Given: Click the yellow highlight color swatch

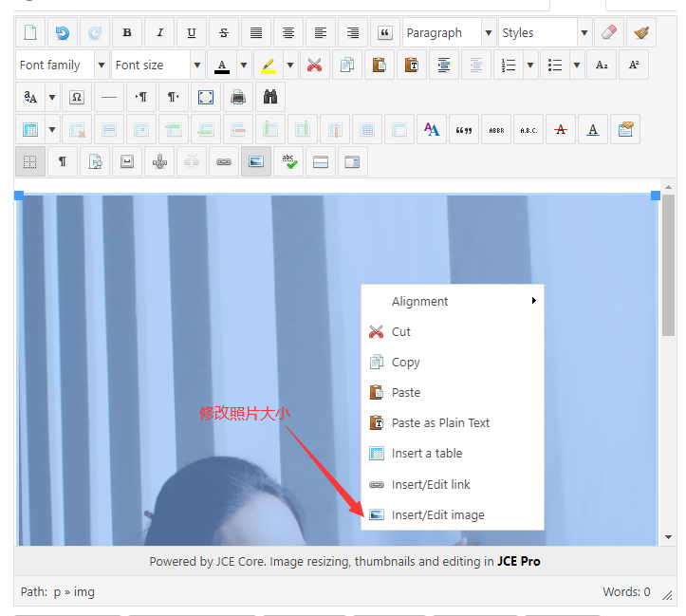Looking at the screenshot, I should [x=269, y=65].
